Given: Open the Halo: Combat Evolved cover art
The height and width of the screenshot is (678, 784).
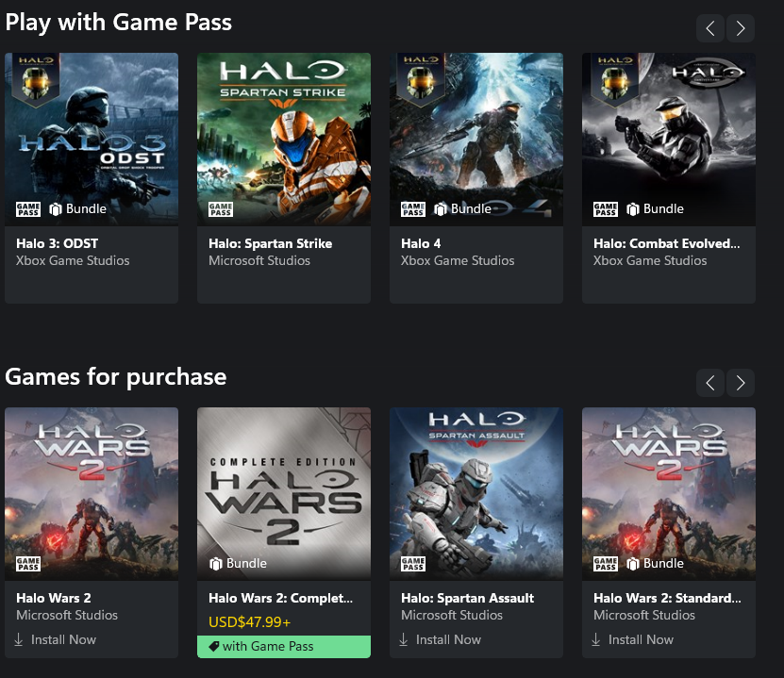Looking at the screenshot, I should pos(669,140).
